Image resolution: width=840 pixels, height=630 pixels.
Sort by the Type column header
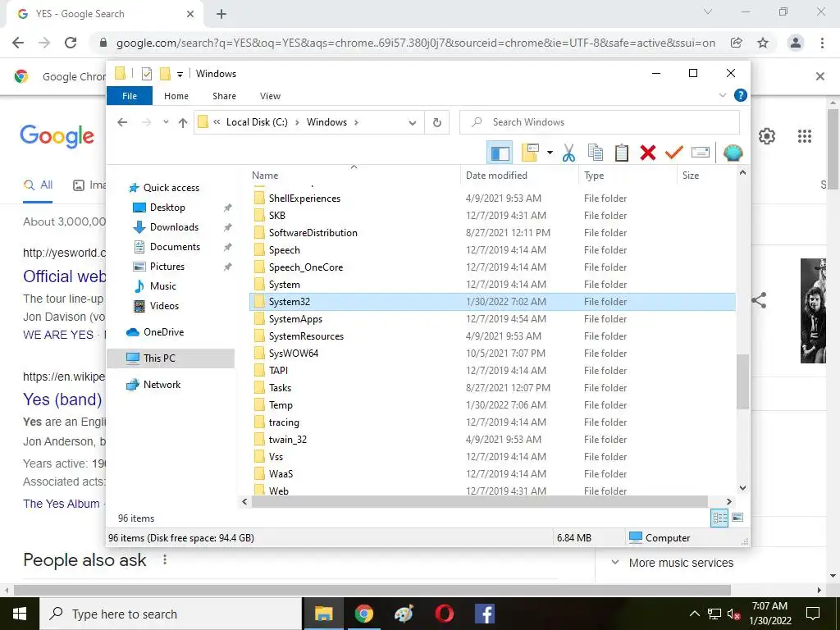click(x=628, y=176)
